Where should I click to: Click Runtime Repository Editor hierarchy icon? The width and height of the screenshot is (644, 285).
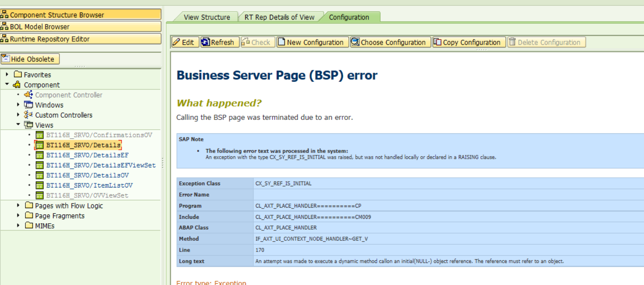point(4,39)
